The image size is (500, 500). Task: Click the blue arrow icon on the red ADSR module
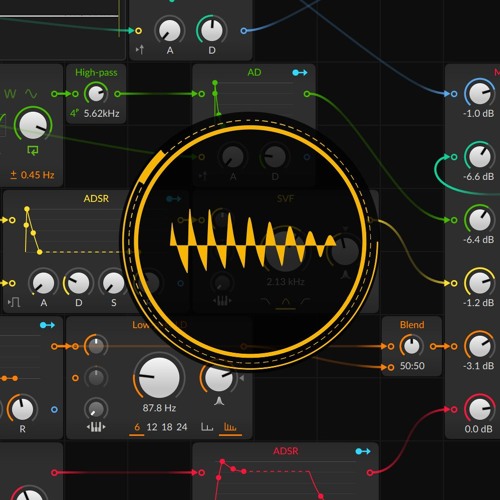(x=363, y=451)
